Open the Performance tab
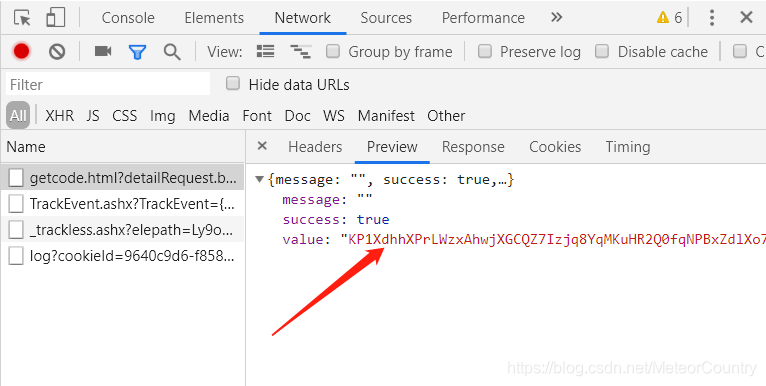766x386 pixels. pyautogui.click(x=483, y=18)
